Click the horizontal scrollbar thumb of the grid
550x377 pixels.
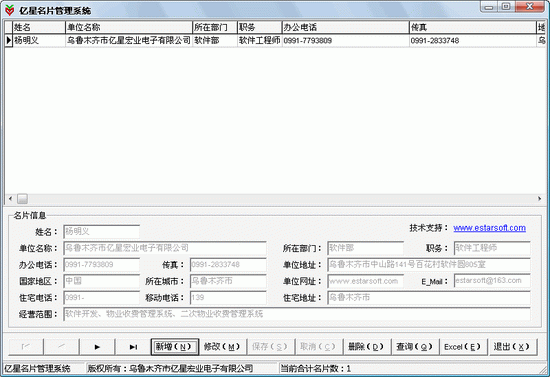click(x=22, y=199)
